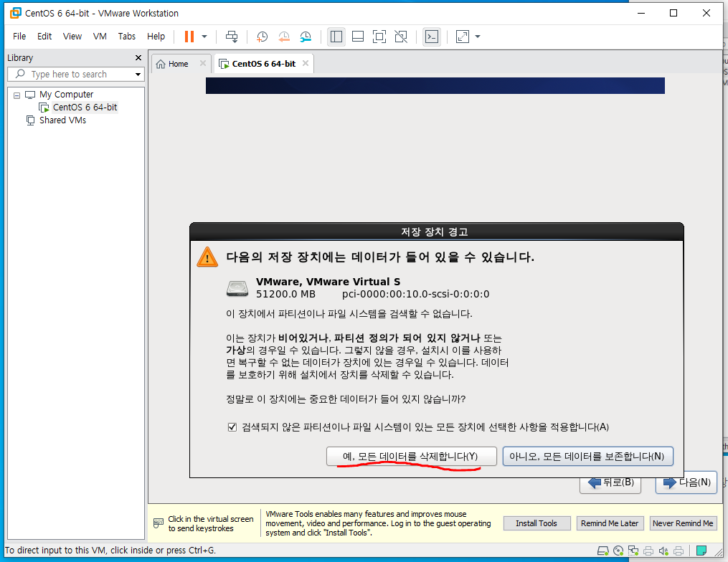The width and height of the screenshot is (728, 562).
Task: Toggle the library sidebar view
Action: tap(336, 37)
